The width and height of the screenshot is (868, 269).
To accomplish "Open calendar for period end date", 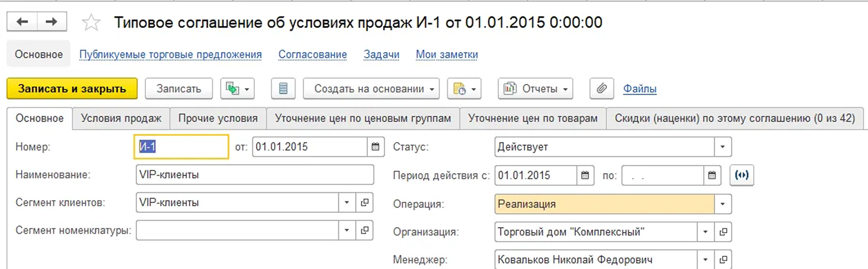I will click(712, 175).
